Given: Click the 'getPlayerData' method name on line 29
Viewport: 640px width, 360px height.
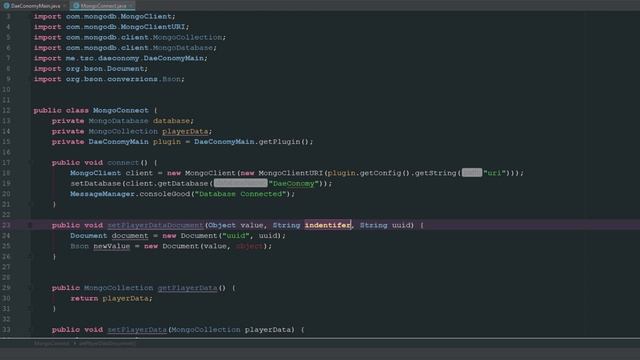Looking at the screenshot, I should tap(187, 288).
